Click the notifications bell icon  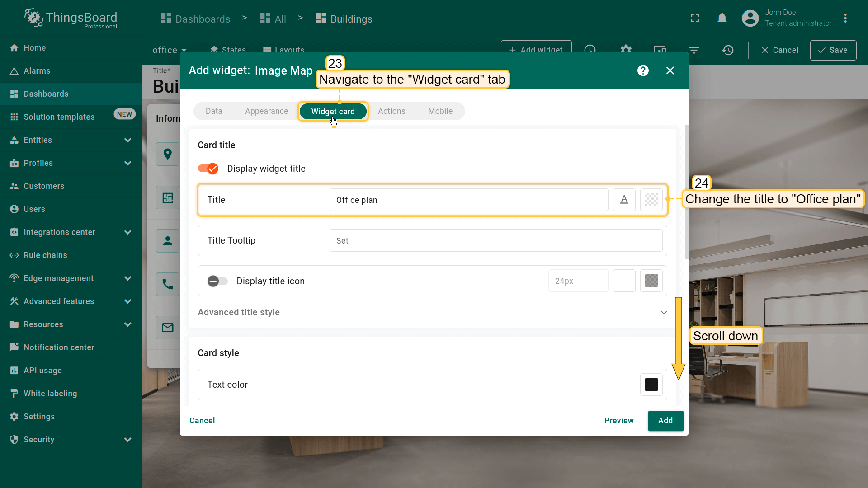pos(722,19)
